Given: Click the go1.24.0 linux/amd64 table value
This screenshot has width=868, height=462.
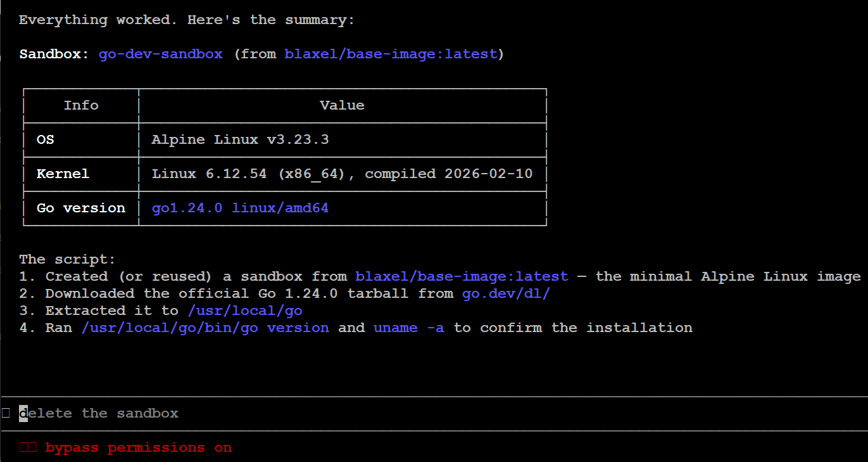Looking at the screenshot, I should 240,208.
